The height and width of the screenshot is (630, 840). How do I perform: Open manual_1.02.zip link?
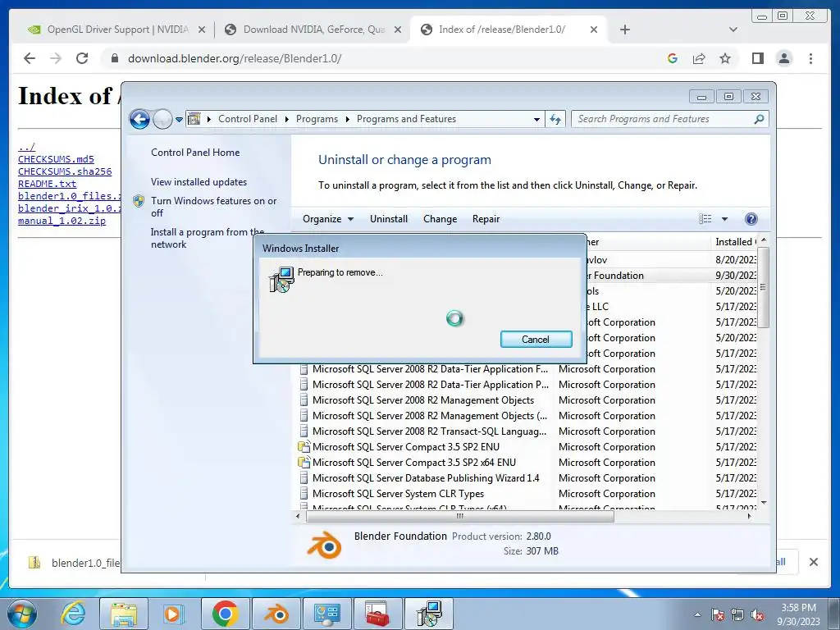(62, 221)
